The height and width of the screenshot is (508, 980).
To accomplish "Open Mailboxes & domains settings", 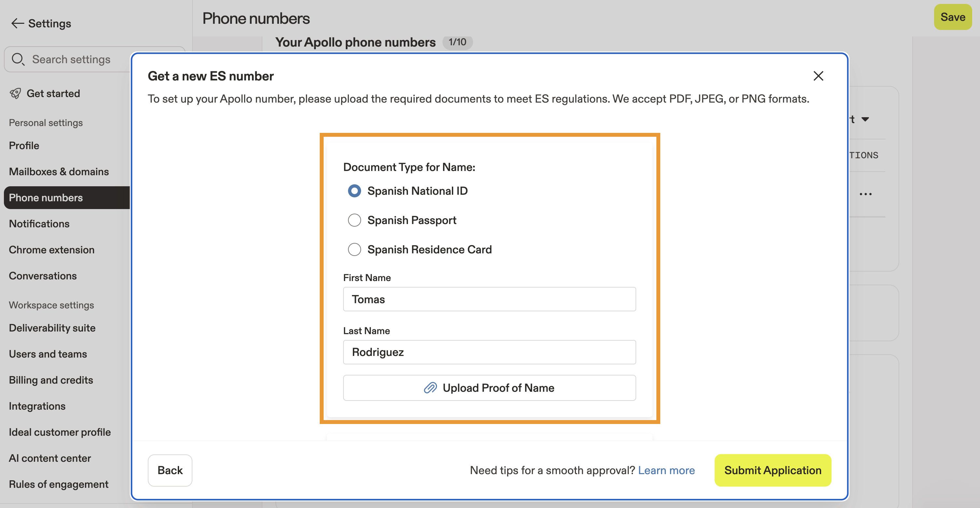I will tap(59, 172).
